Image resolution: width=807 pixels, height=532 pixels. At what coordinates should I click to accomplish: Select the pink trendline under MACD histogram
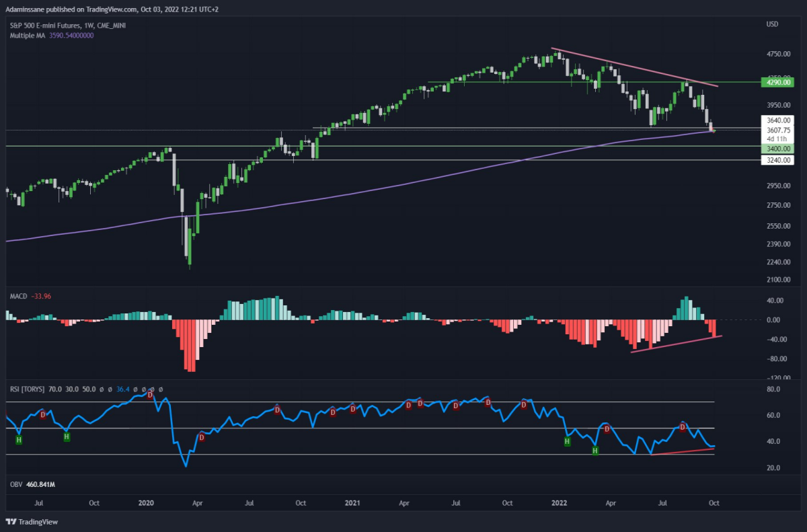676,343
